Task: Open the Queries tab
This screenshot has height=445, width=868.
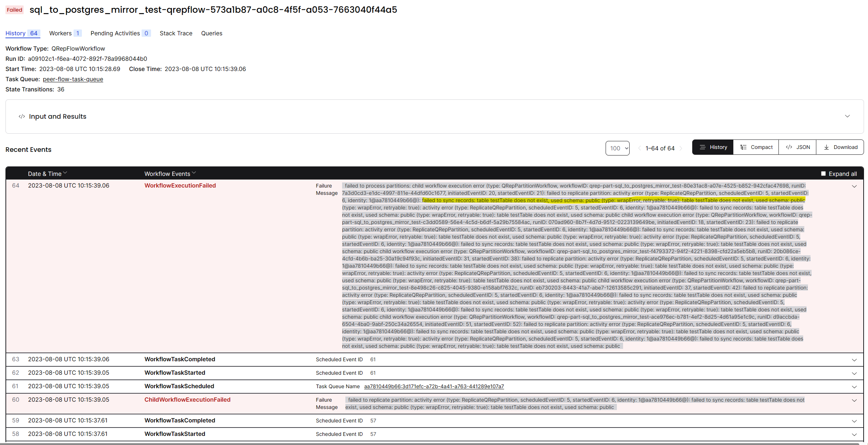Action: (212, 33)
